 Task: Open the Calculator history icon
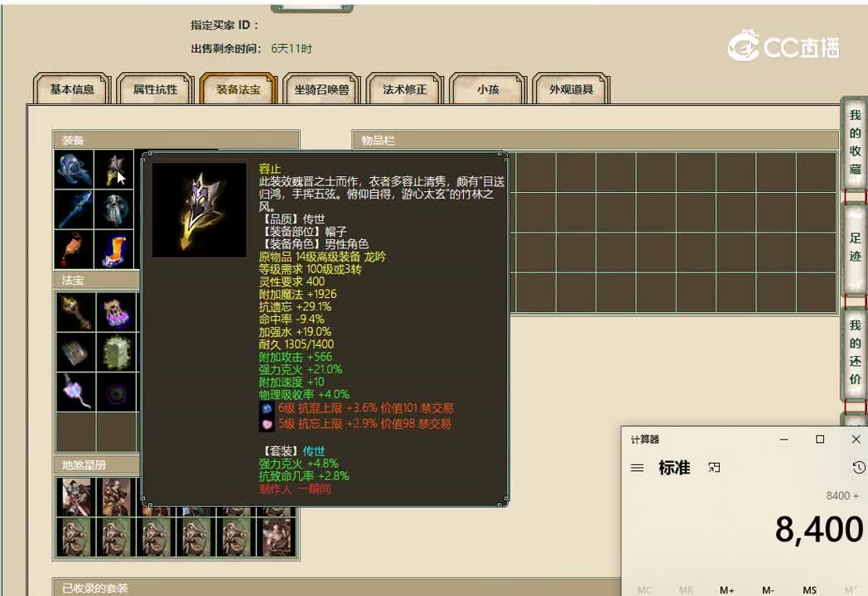859,468
